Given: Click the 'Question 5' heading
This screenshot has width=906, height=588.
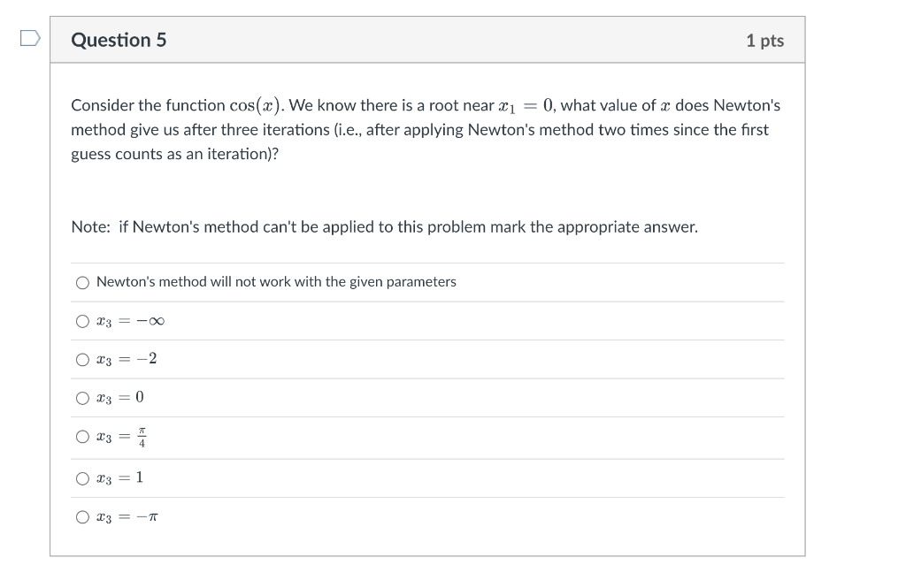Looking at the screenshot, I should 119,40.
